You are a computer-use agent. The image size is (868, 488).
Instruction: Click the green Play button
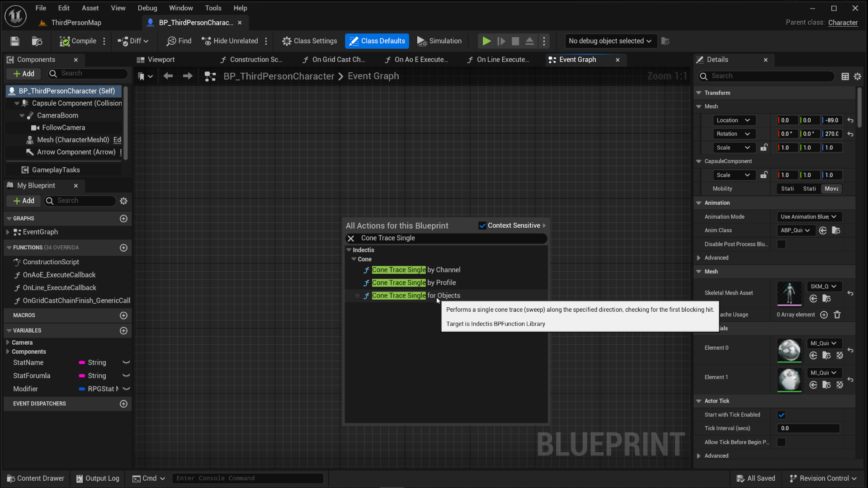(x=486, y=41)
